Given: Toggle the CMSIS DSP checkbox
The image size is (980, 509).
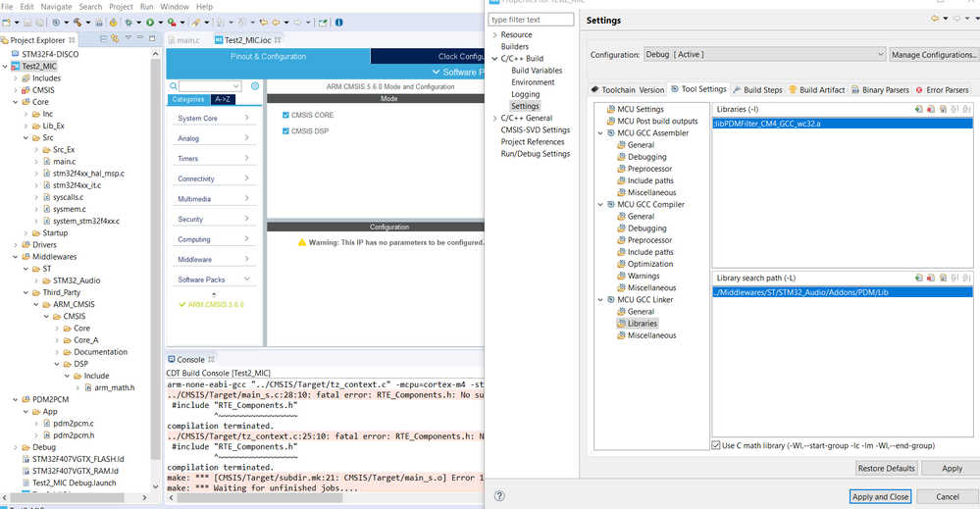Looking at the screenshot, I should [285, 131].
